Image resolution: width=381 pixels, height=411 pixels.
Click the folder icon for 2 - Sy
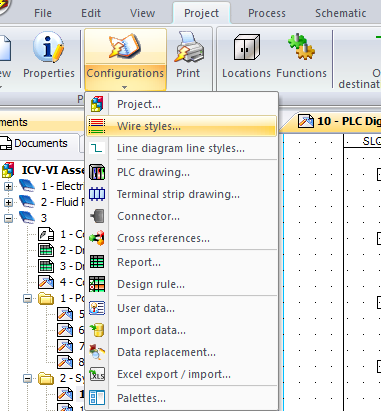tap(46, 378)
